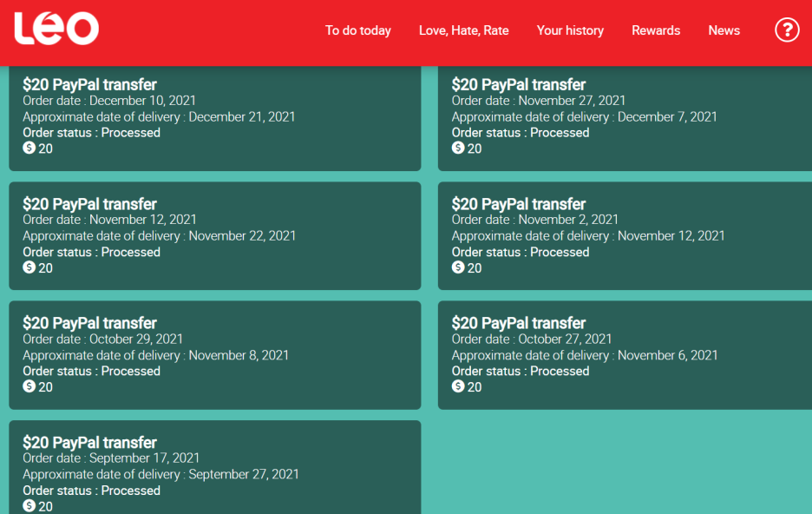Open Your history page

point(570,30)
